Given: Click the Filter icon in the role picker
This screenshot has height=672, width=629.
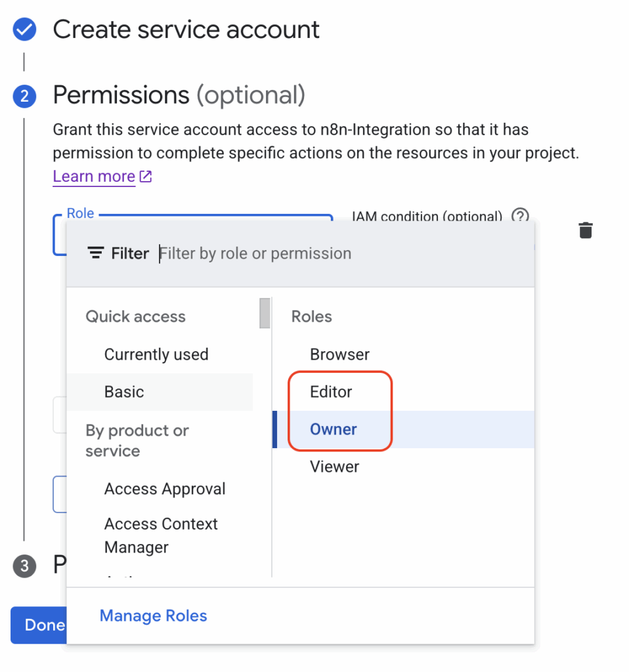Looking at the screenshot, I should coord(96,253).
